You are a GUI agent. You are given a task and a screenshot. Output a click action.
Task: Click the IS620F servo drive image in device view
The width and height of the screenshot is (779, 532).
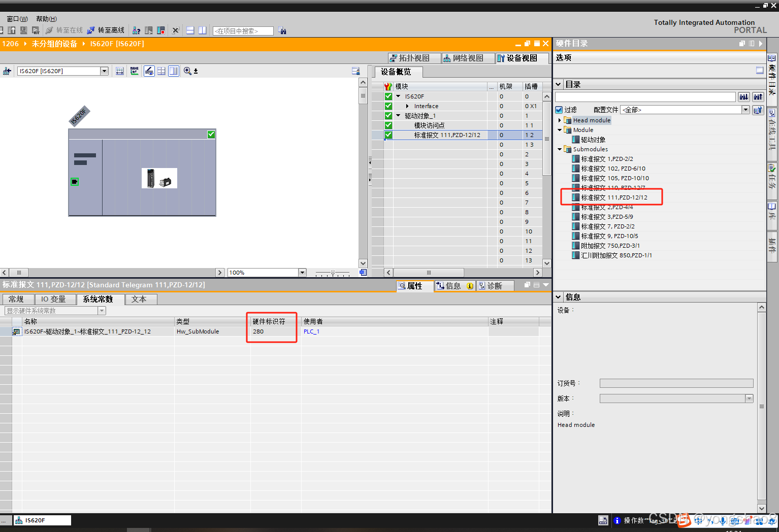point(159,178)
